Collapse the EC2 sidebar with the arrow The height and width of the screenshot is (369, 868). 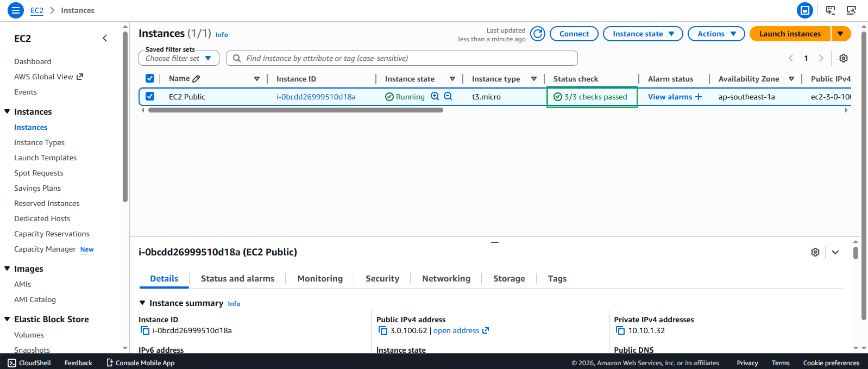click(105, 38)
